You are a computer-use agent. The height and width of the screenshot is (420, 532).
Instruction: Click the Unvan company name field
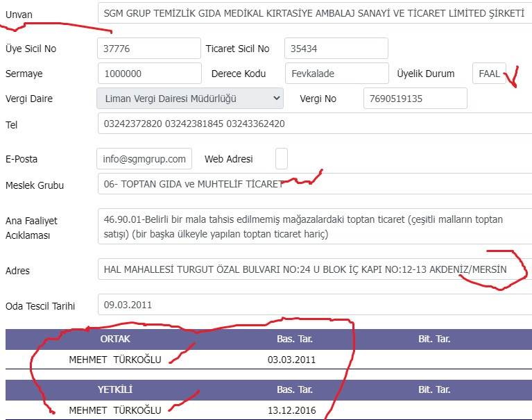315,13
